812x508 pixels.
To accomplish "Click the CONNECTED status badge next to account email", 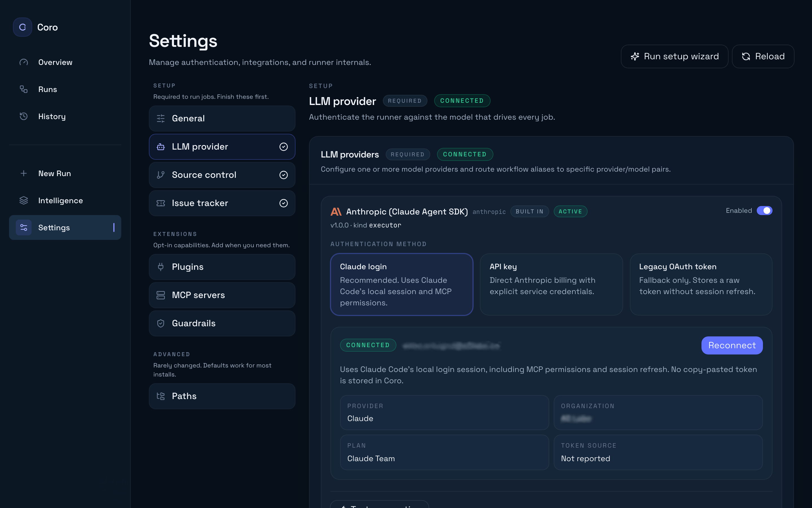I will coord(368,345).
